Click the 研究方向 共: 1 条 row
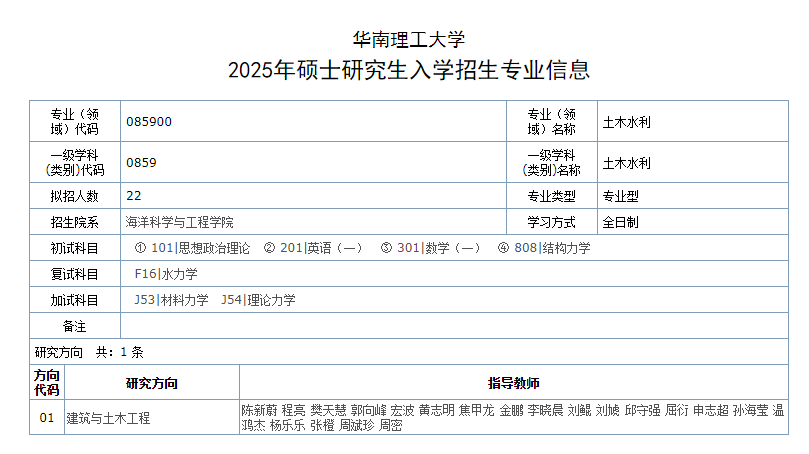 [409, 352]
